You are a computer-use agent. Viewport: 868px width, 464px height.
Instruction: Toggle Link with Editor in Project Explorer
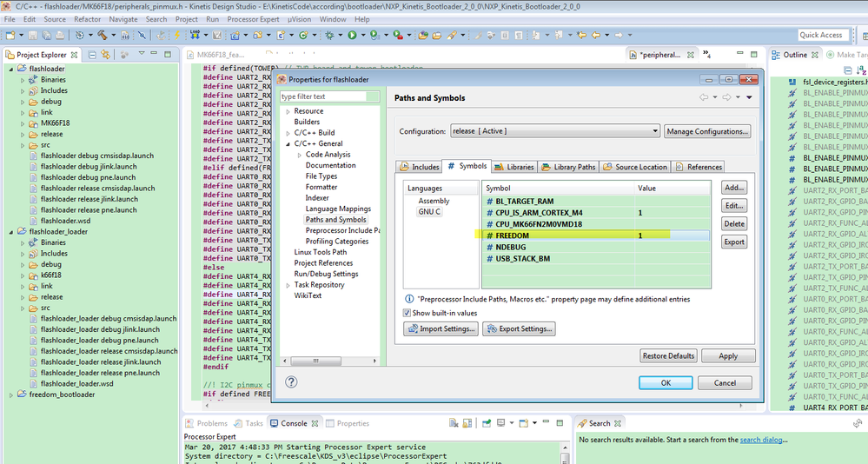pyautogui.click(x=105, y=54)
